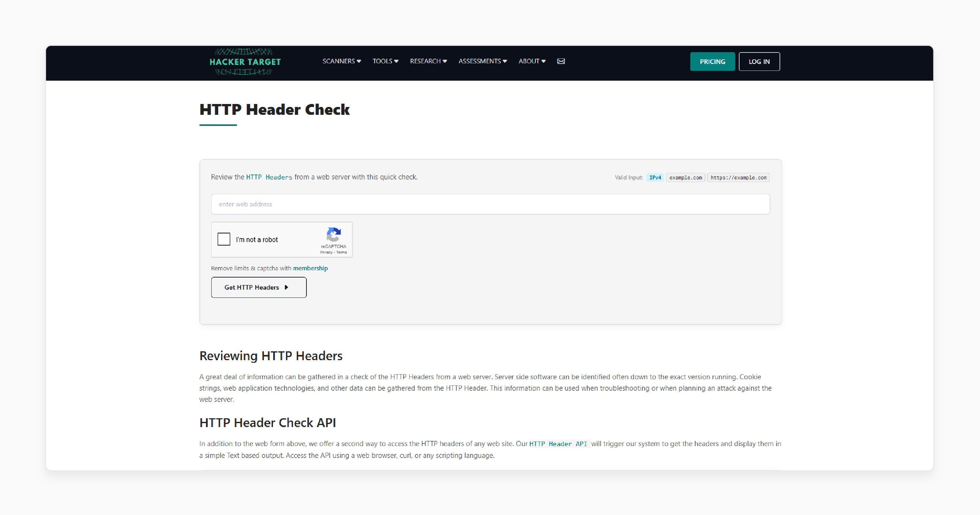Click the HTTP Header Check title
The image size is (980, 515).
[274, 110]
